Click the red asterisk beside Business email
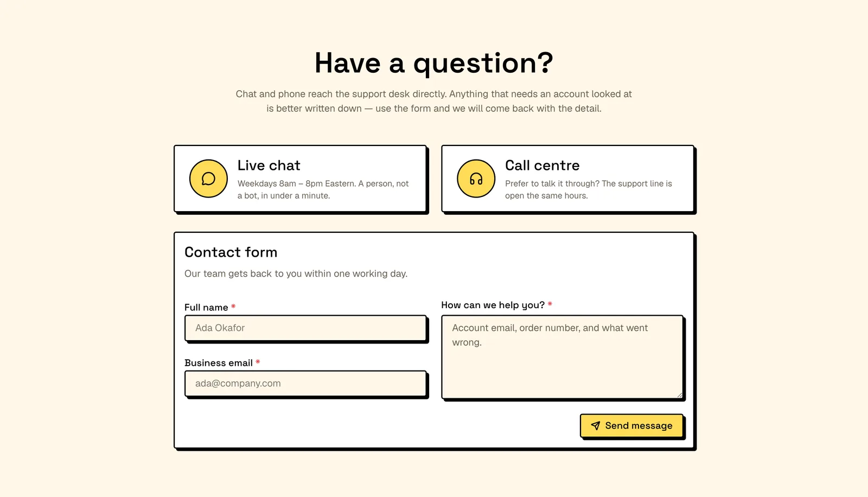 [x=258, y=362]
